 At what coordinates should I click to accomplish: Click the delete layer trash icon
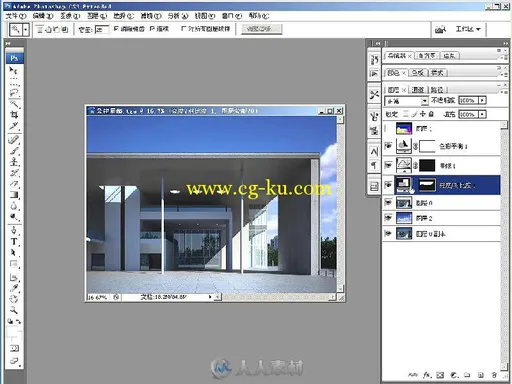[x=494, y=375]
